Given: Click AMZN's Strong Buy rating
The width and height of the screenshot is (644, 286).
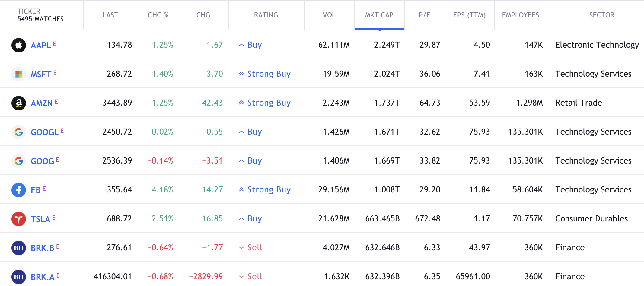Looking at the screenshot, I should coord(264,103).
